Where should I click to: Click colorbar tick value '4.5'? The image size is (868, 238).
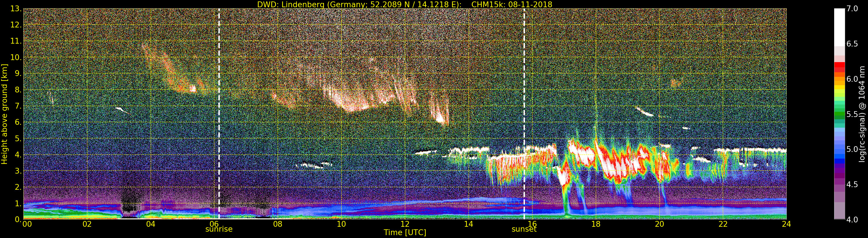852,185
